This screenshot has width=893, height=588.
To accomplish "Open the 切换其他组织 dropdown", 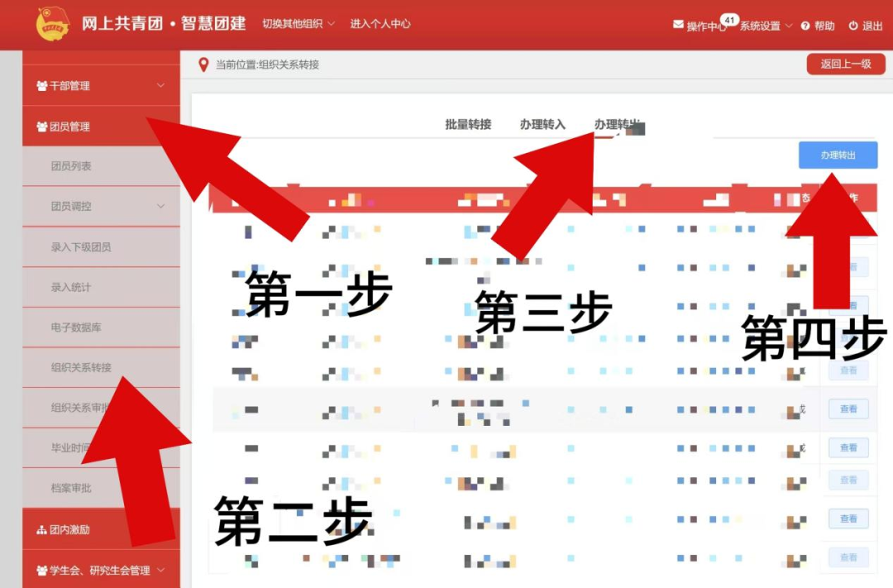I will pyautogui.click(x=298, y=23).
